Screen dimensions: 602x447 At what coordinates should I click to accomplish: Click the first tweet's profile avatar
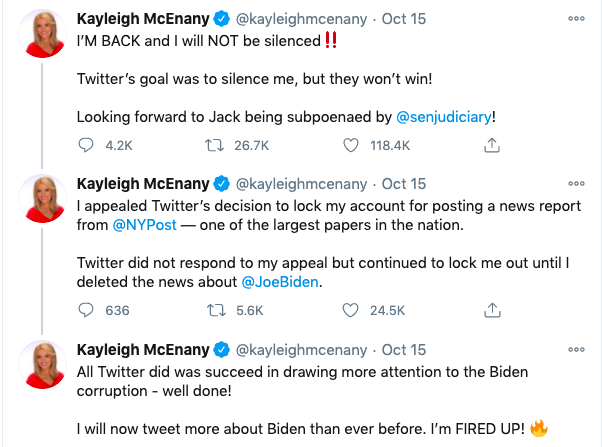[41, 34]
